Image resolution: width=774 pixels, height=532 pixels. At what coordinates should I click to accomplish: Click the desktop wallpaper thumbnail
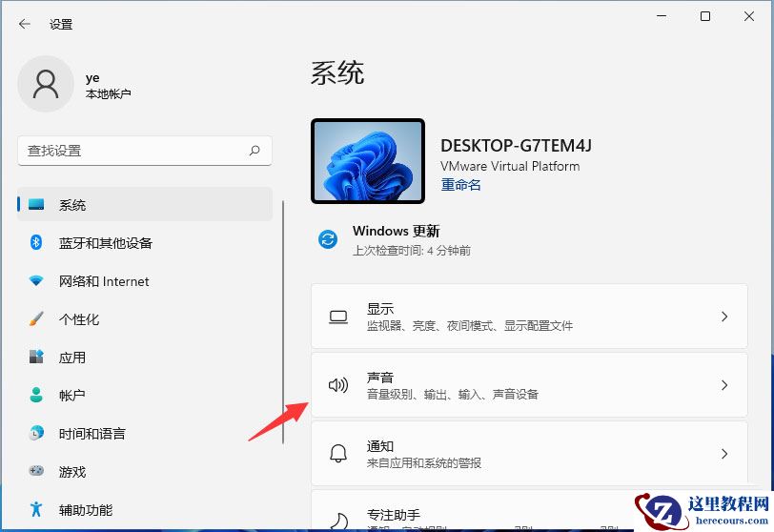tap(368, 161)
